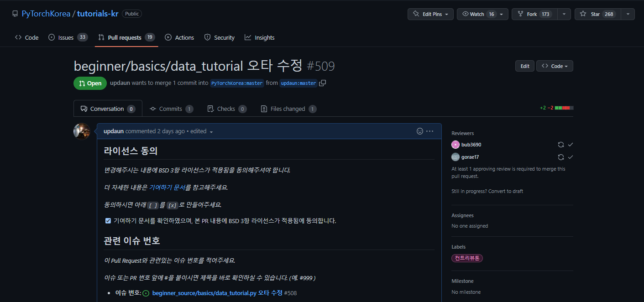Open the Edit Pins dropdown

pyautogui.click(x=430, y=14)
